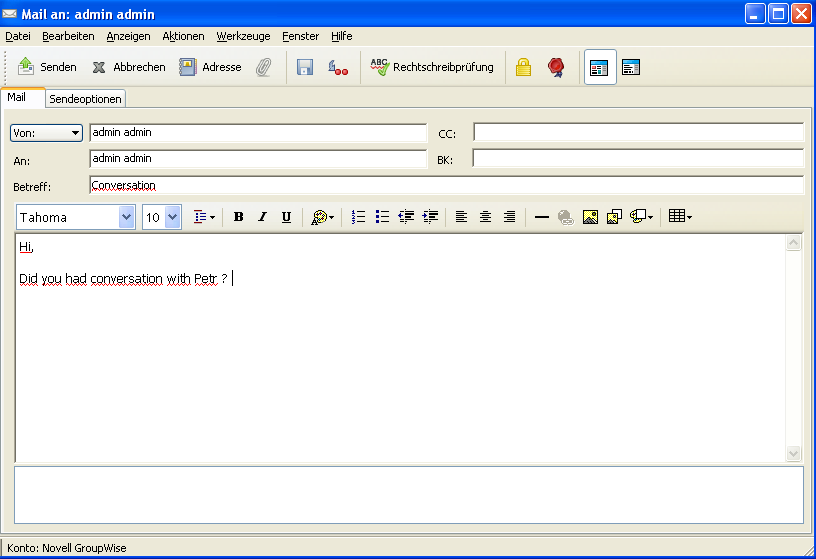The width and height of the screenshot is (816, 559).
Task: Switch to the plain text view icon
Action: coord(631,67)
